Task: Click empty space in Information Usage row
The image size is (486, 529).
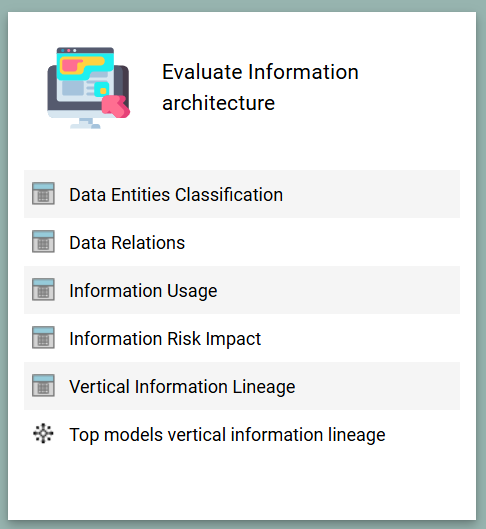Action: pos(337,290)
